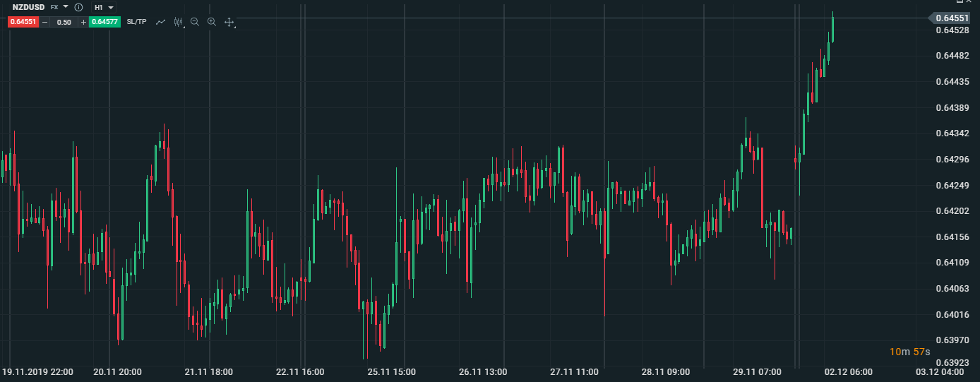Buy at the green 0.64577 price
The height and width of the screenshot is (382, 980).
click(104, 22)
